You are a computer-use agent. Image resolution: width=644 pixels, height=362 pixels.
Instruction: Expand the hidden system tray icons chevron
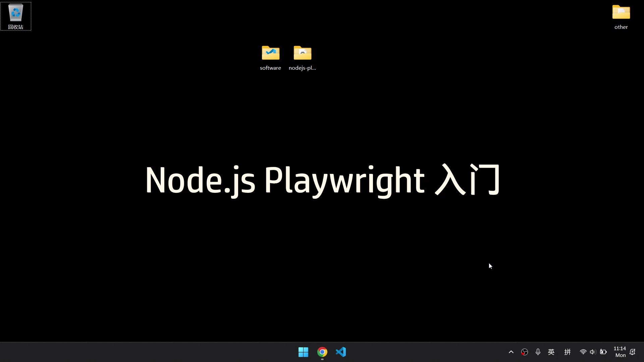click(x=511, y=352)
